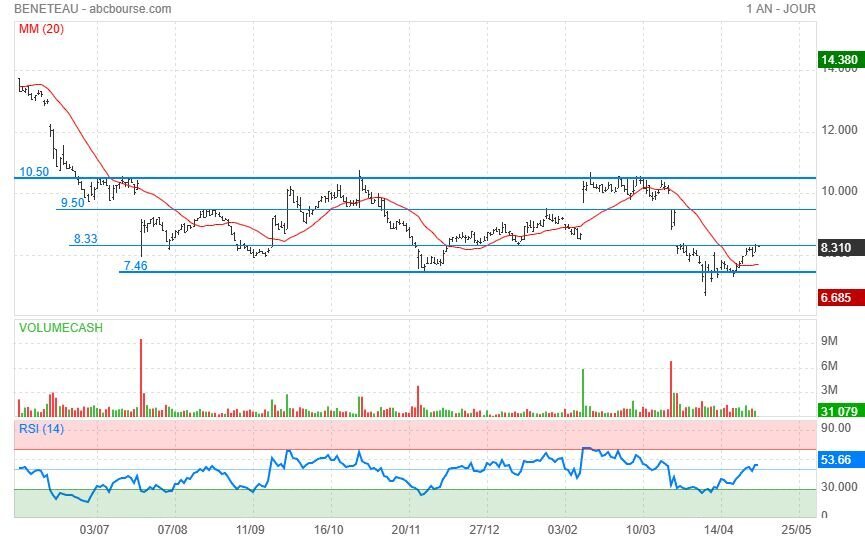This screenshot has height=540, width=865.
Task: Click the BENETEAU - abcbourse.com chart title
Action: (x=92, y=9)
